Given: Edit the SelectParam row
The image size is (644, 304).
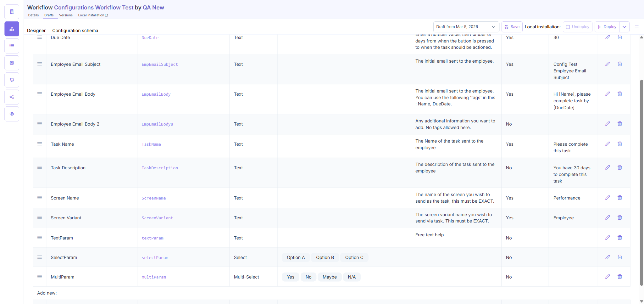Looking at the screenshot, I should tap(608, 257).
